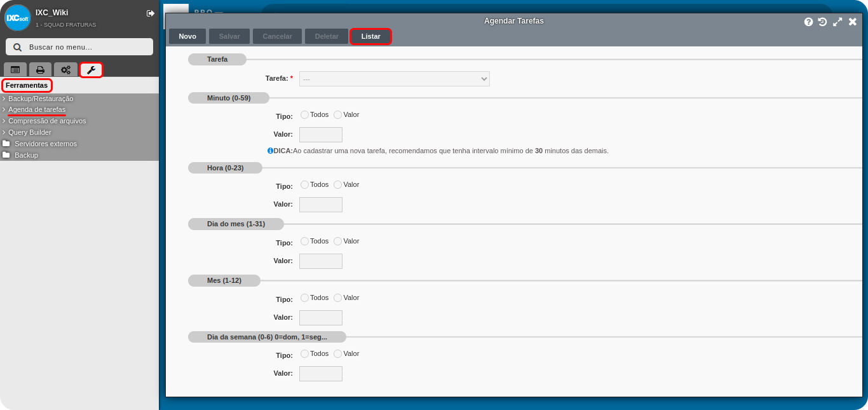Open the gears settings tab
This screenshot has width=868, height=410.
pos(65,70)
